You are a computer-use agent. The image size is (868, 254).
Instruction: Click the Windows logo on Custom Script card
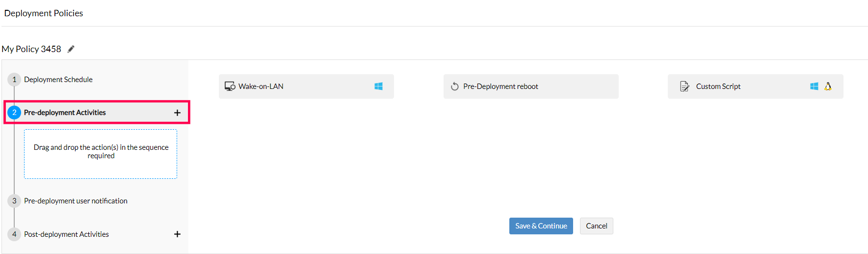pyautogui.click(x=814, y=86)
